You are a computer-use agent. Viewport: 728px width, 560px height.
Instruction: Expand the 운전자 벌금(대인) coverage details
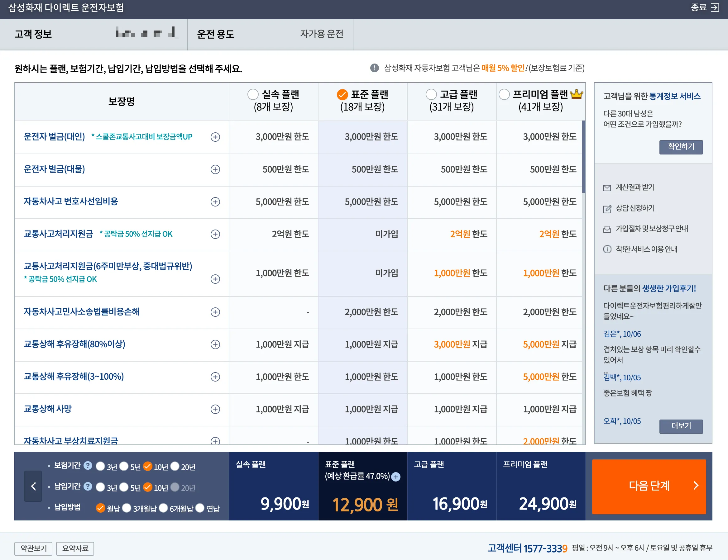pyautogui.click(x=215, y=137)
